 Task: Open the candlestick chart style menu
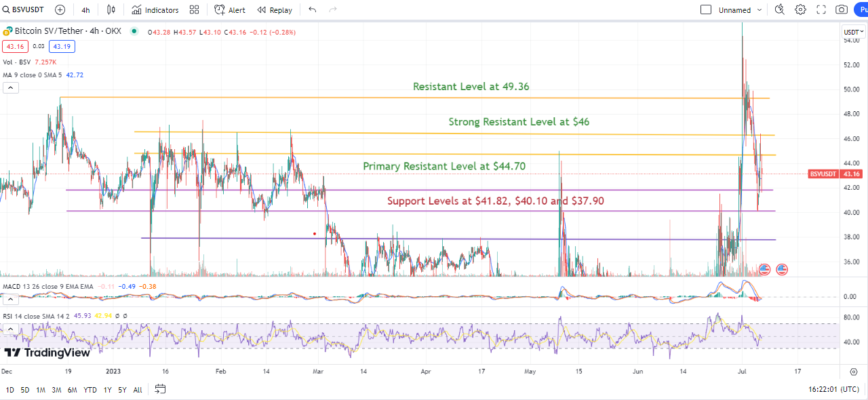pos(111,9)
